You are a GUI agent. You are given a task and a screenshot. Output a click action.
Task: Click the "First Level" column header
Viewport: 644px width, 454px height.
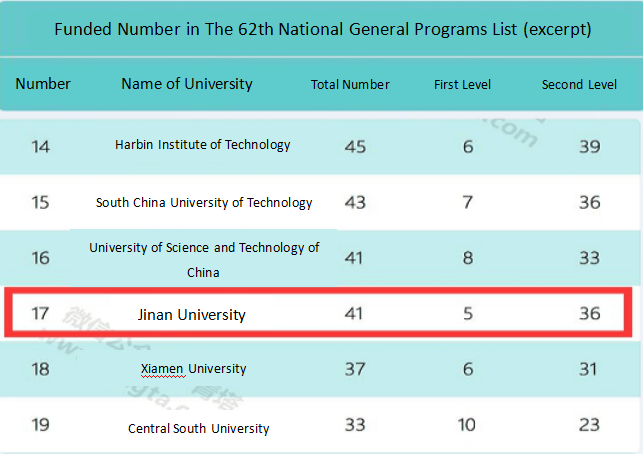pyautogui.click(x=462, y=85)
